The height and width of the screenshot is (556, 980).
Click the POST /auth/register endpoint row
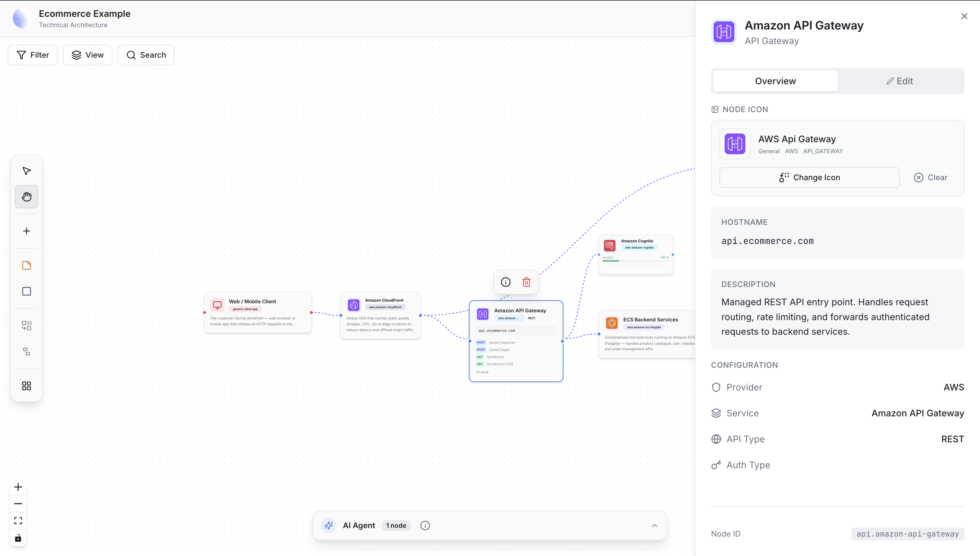click(496, 342)
